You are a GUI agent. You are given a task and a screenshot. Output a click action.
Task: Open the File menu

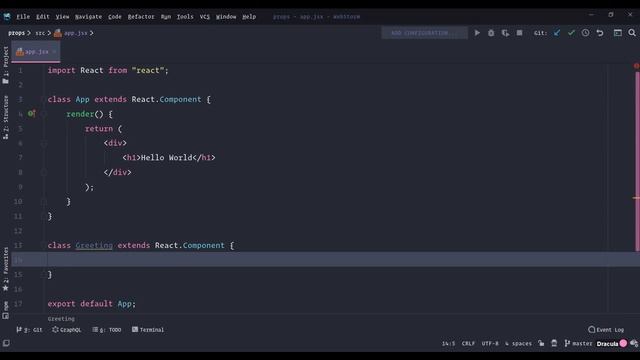[x=23, y=17]
